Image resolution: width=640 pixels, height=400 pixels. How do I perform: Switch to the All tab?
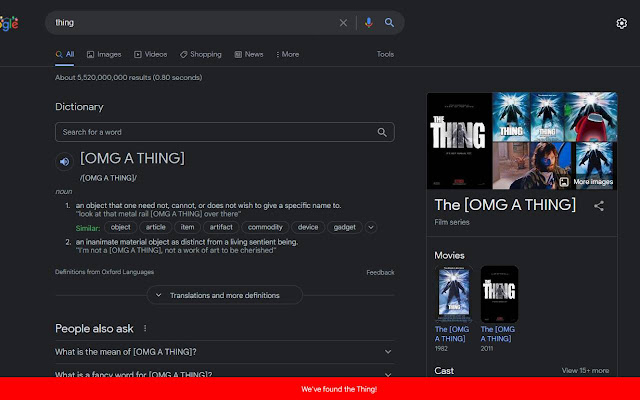(x=65, y=55)
